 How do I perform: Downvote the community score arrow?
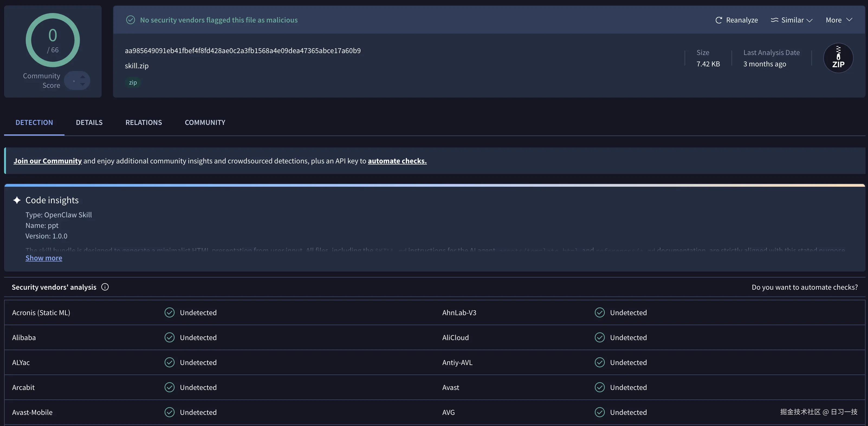83,84
